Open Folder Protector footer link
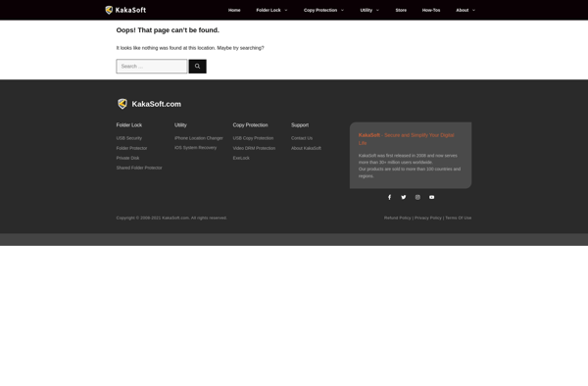Viewport: 588px width, 386px height. pyautogui.click(x=131, y=148)
